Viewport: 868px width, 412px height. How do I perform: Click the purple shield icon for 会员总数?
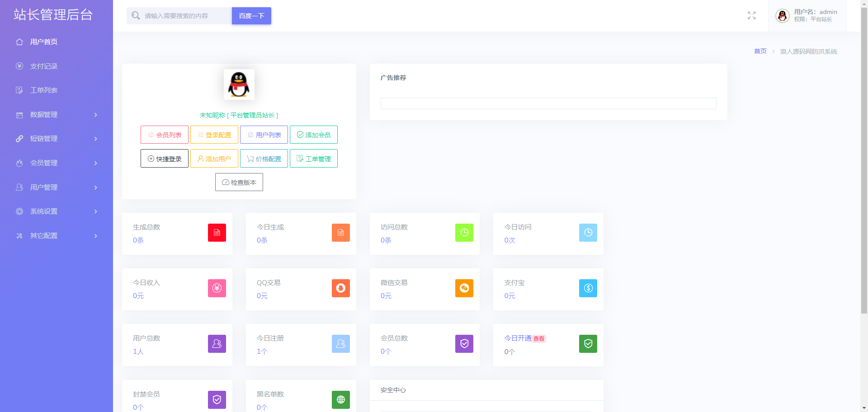pos(464,344)
